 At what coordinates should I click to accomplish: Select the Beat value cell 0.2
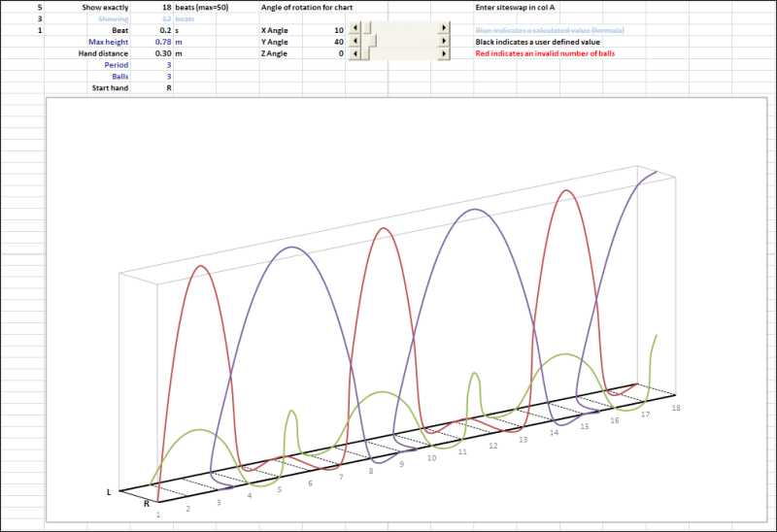coord(152,30)
